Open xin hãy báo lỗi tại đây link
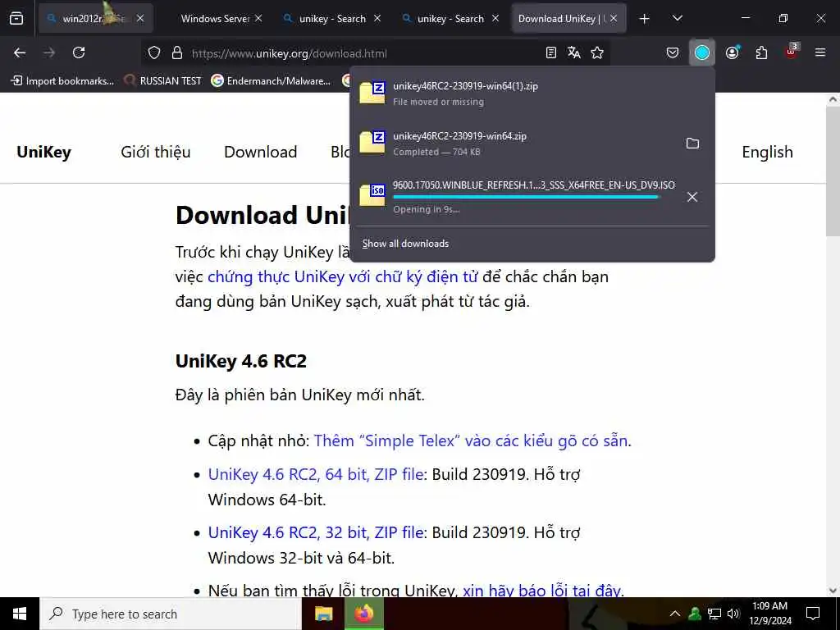Image resolution: width=840 pixels, height=630 pixels. point(541,591)
